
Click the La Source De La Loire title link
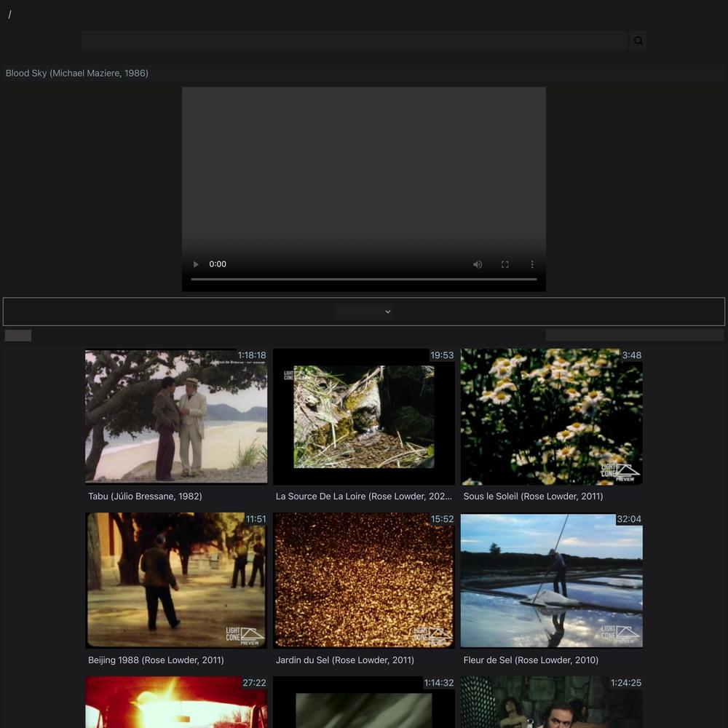click(363, 496)
